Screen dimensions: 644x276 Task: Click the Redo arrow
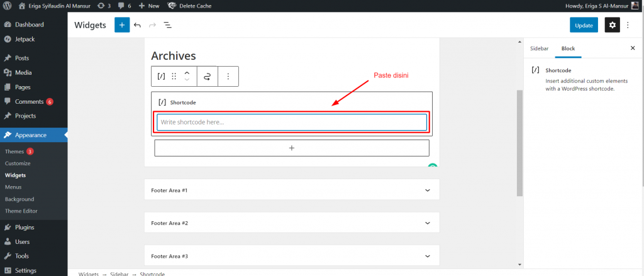pyautogui.click(x=152, y=25)
